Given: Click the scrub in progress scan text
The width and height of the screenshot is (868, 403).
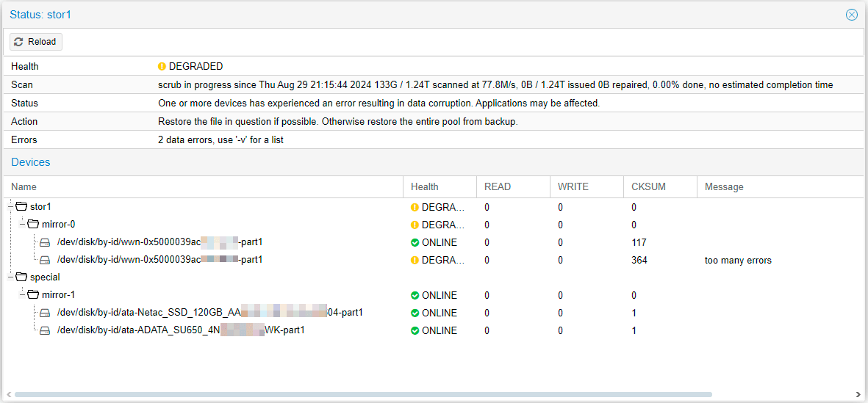Looking at the screenshot, I should 495,85.
